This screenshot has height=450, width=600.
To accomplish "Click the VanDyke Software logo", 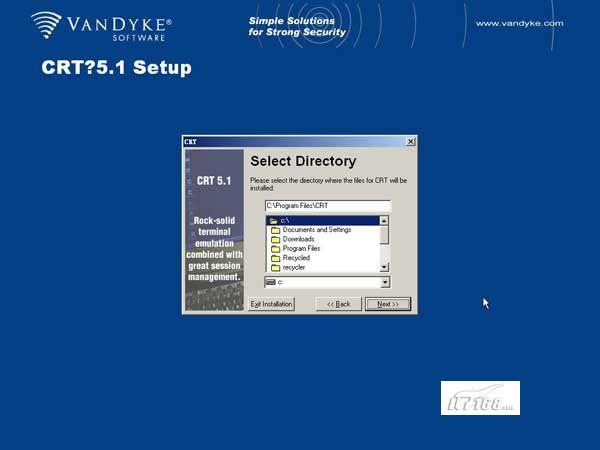I will (101, 26).
